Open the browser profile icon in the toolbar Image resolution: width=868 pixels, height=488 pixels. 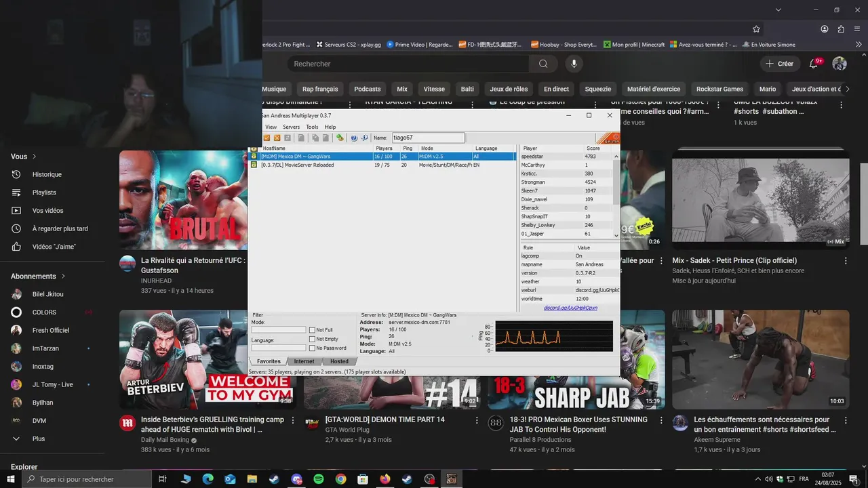point(825,29)
